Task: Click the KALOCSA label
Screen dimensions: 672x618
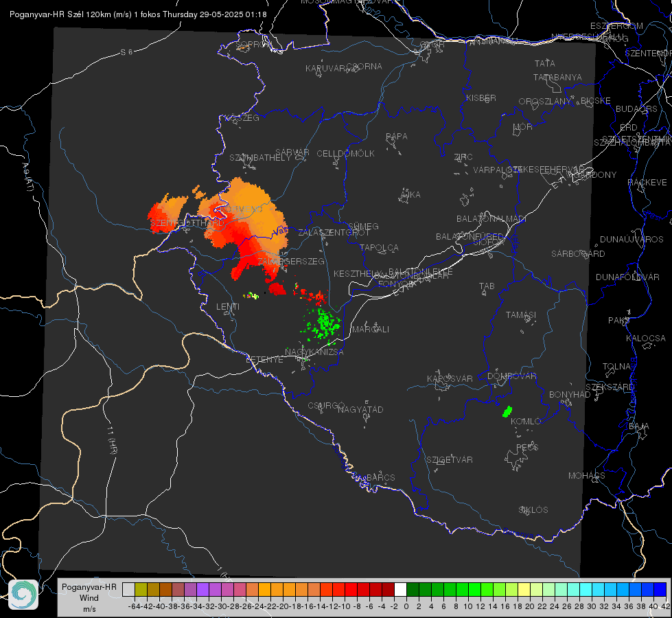Action: tap(645, 339)
